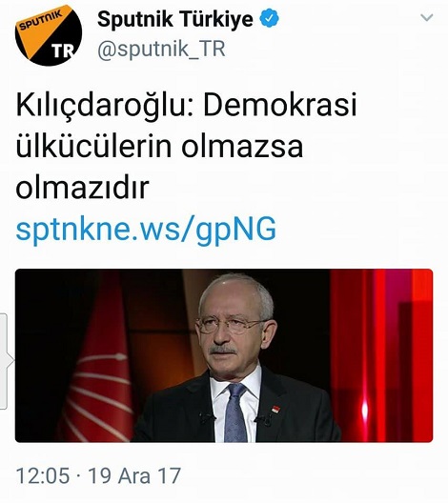448x503 pixels.
Task: Click the red lapel pin in photo
Action: [x=275, y=409]
